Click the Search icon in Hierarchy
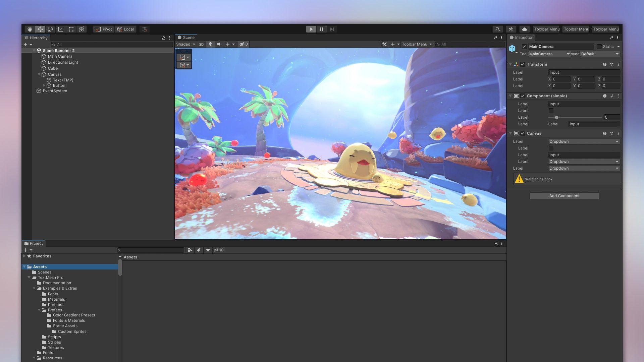644x362 pixels. click(53, 44)
